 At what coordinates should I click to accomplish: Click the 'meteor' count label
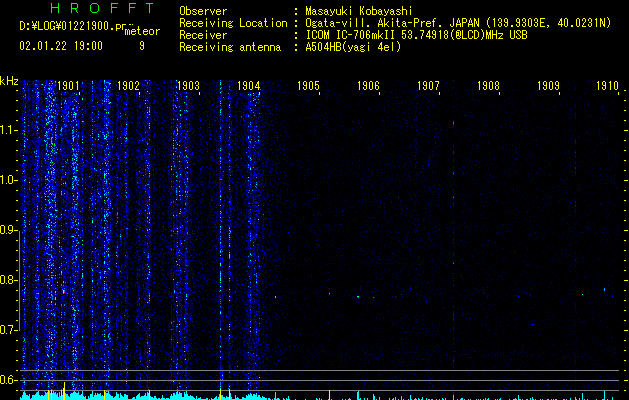point(142,31)
